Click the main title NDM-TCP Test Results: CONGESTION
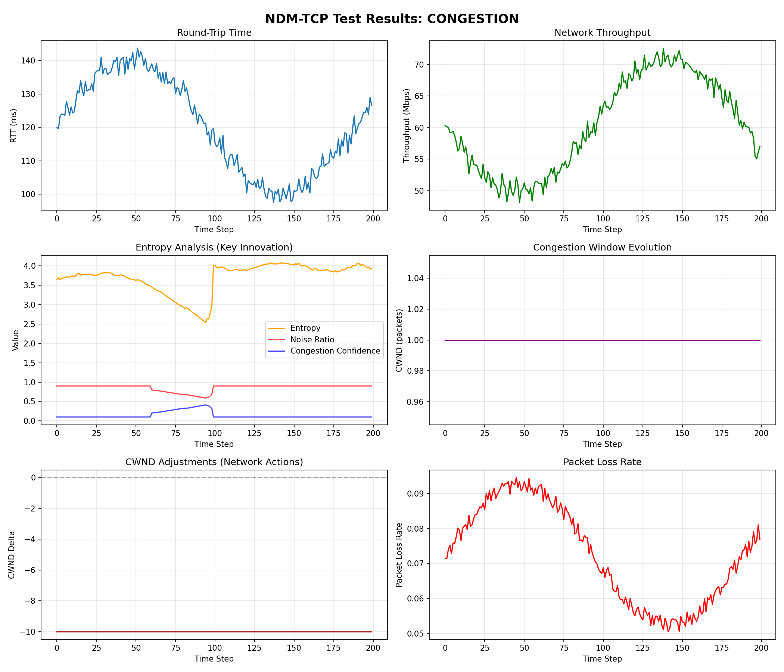 392,19
